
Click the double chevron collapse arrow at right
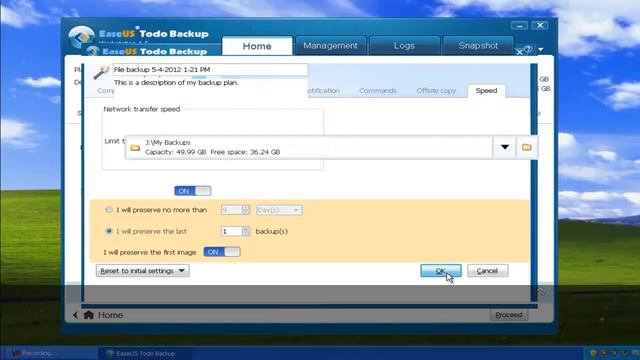(541, 291)
